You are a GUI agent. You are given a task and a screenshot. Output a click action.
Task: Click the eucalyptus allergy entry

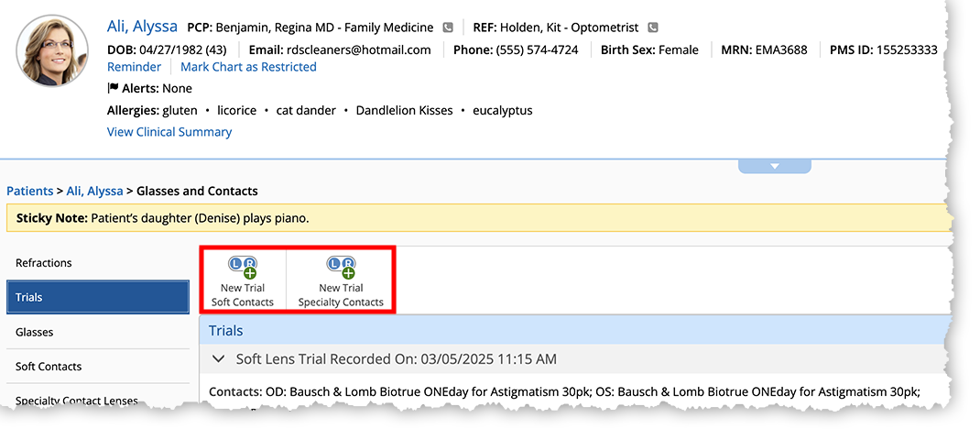tap(503, 111)
